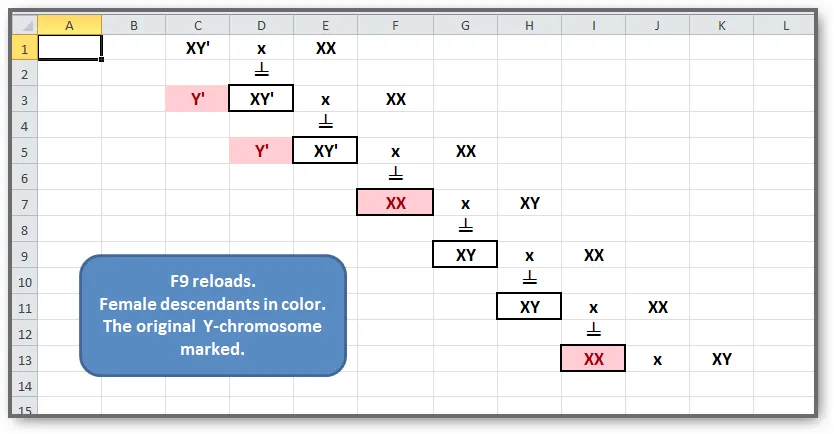Click the Select All corner button
Viewport: 834px width, 434px height.
[23, 24]
